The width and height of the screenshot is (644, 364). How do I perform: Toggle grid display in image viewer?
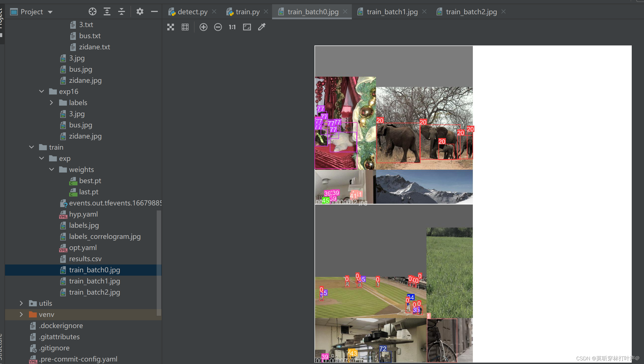click(x=185, y=27)
